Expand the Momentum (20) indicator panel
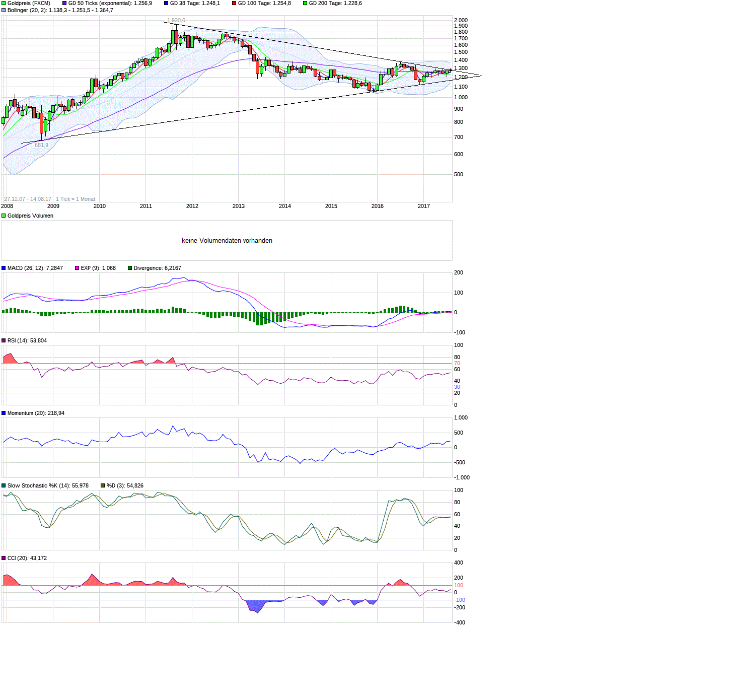730x700 pixels. coord(4,413)
